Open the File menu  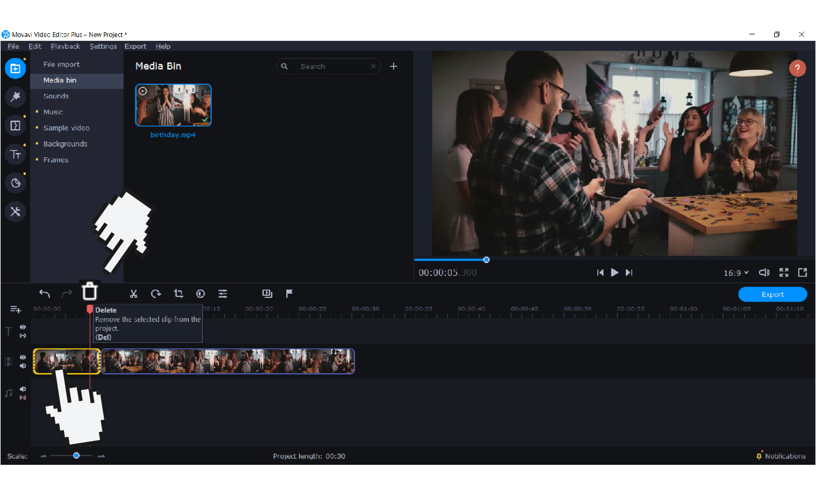pos(13,47)
